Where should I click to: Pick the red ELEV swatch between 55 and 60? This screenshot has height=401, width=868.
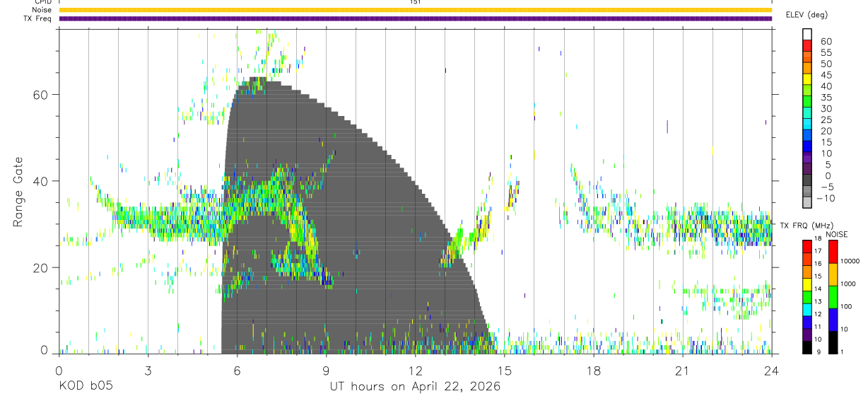click(x=807, y=46)
